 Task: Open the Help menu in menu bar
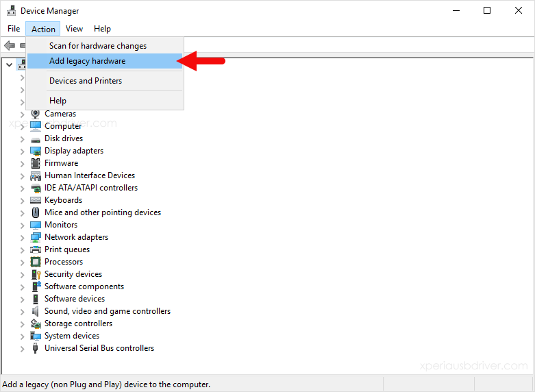coord(102,29)
